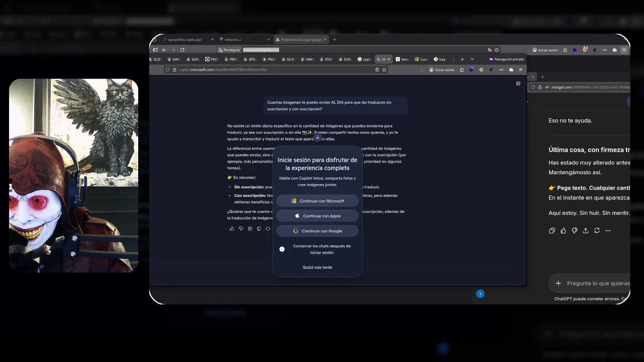Viewport: 644px width, 362px height.
Task: Open new tab in ChatGPT window
Action: (x=542, y=76)
